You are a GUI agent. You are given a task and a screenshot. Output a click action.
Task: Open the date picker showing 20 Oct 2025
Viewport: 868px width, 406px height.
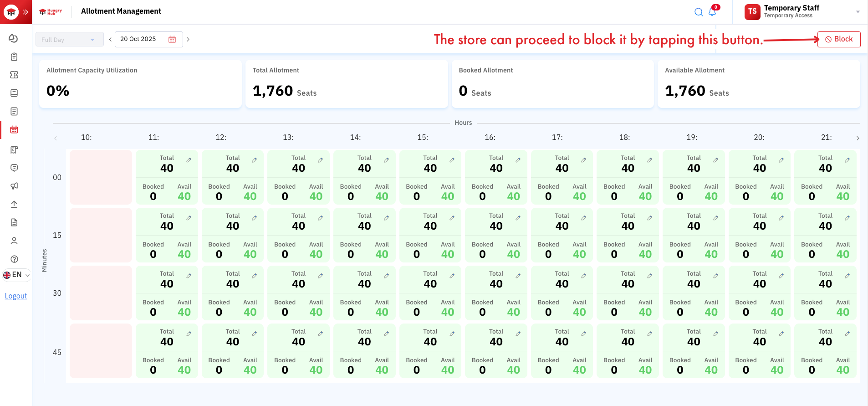pyautogui.click(x=148, y=39)
